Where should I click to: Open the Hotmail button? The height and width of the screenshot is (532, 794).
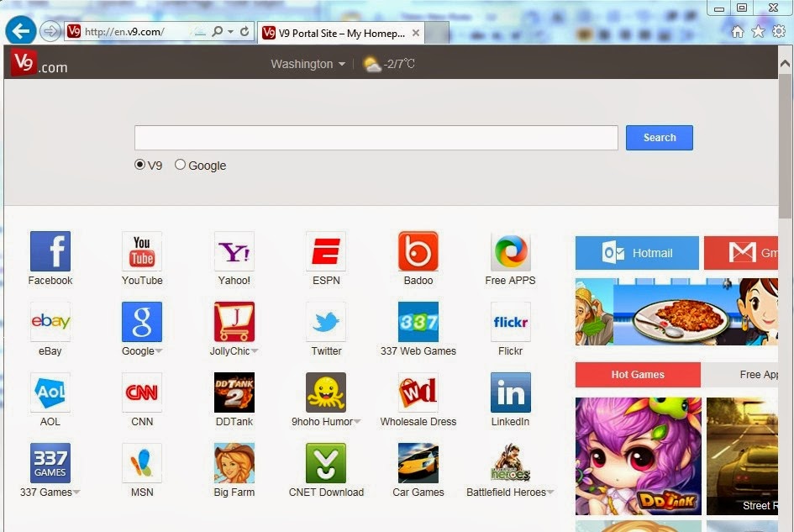637,253
